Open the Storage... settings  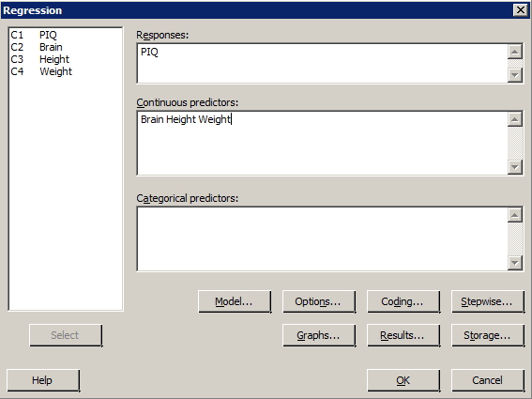click(x=488, y=335)
